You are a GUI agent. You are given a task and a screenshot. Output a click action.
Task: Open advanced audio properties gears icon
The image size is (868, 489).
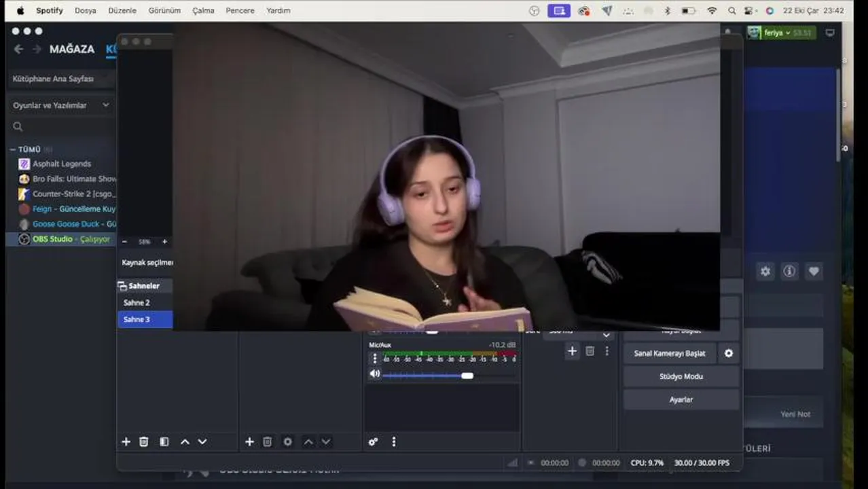pos(373,441)
